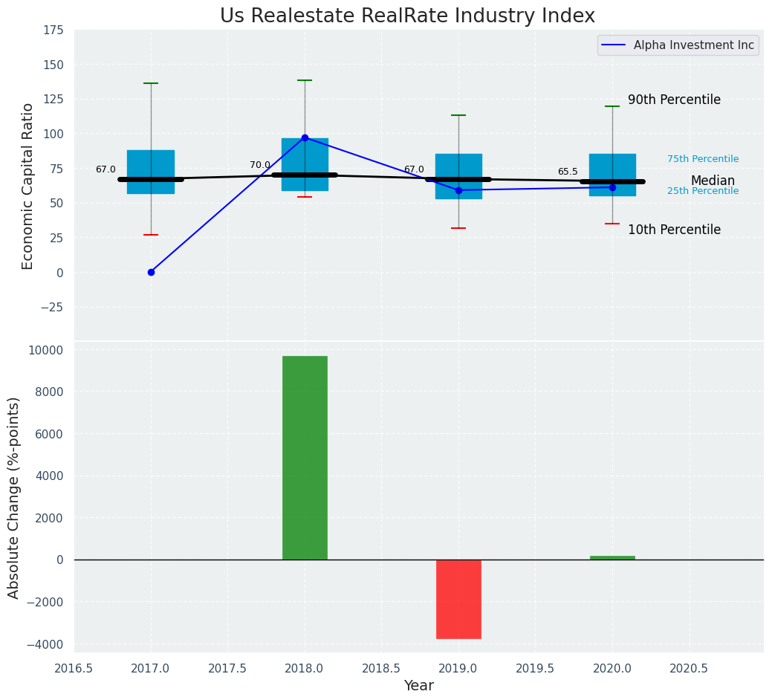This screenshot has width=772, height=700.
Task: Click the small green 2020 change bar
Action: click(x=612, y=558)
